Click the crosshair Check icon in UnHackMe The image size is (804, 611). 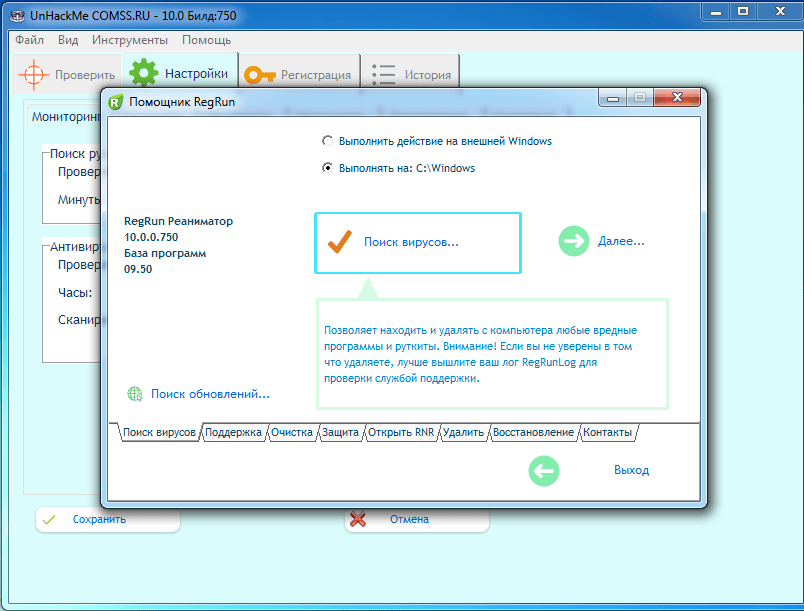click(x=33, y=75)
